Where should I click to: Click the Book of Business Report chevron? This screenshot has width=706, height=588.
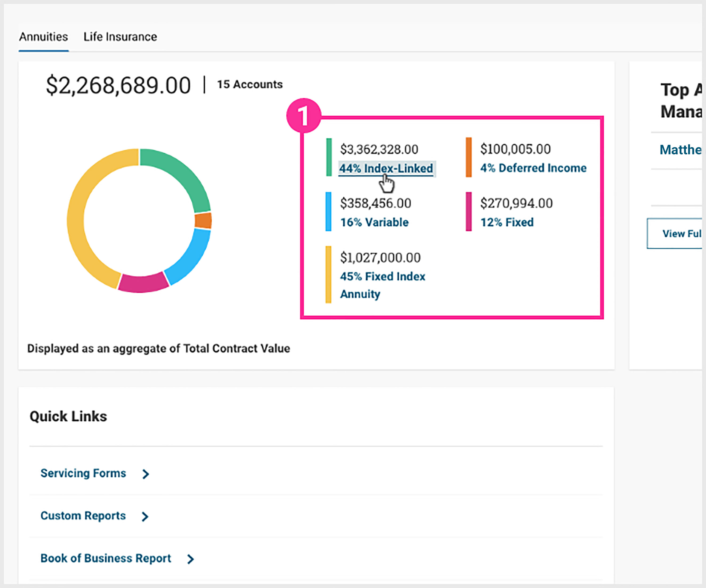click(191, 559)
